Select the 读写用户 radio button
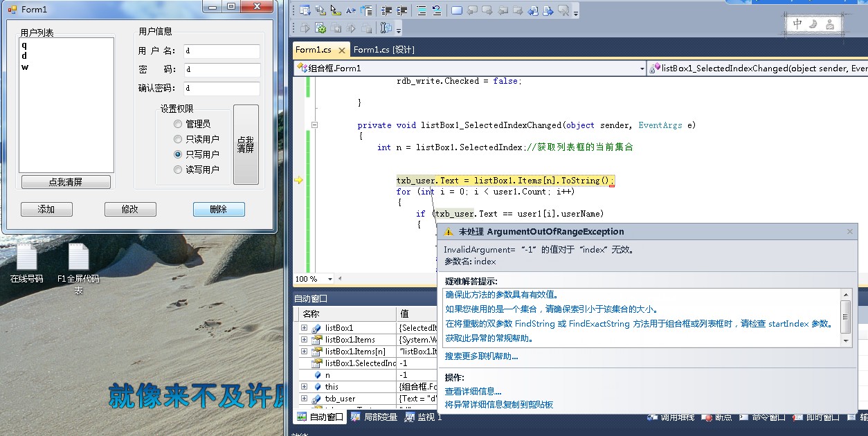Screen dimensions: 868x436 tap(178, 170)
